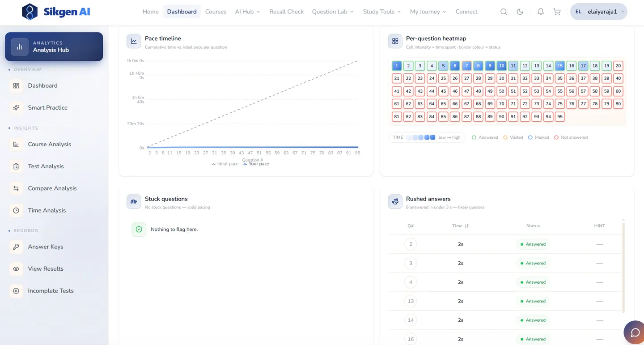Expand the My Journey menu
The width and height of the screenshot is (644, 345).
428,12
